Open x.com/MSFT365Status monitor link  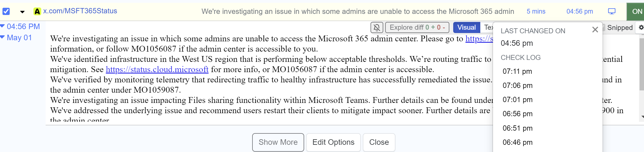coord(80,11)
